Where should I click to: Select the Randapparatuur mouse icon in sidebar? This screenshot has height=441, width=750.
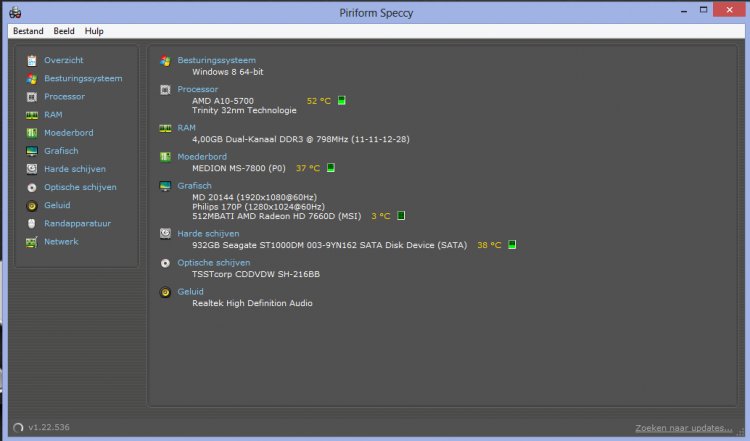coord(32,223)
